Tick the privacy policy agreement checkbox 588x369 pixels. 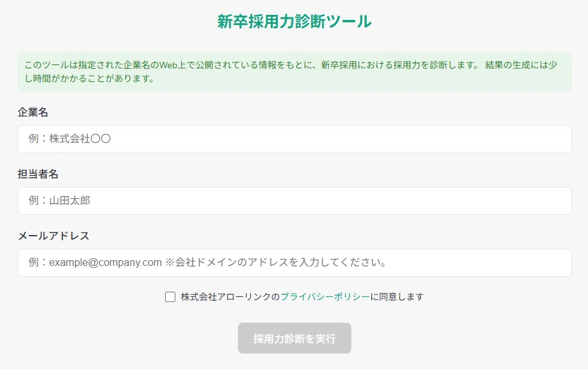pos(170,297)
